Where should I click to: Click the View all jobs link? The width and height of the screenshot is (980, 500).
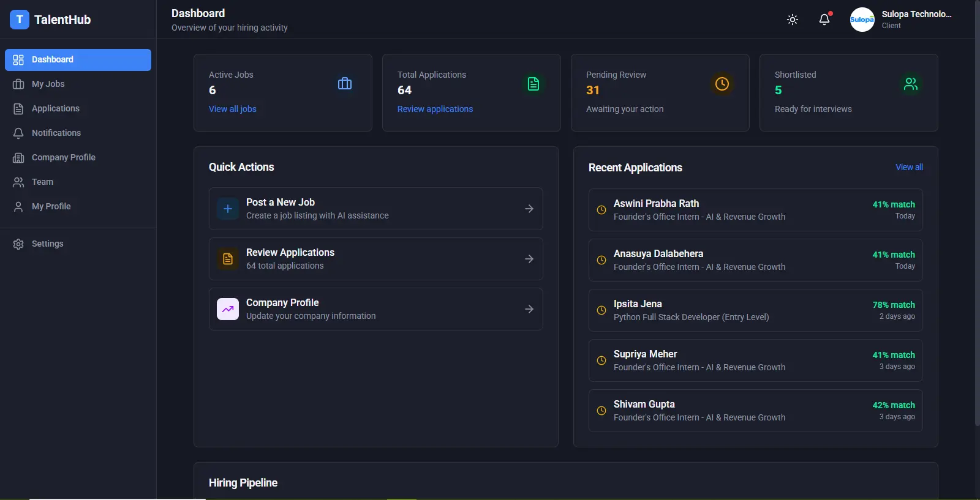pyautogui.click(x=233, y=109)
